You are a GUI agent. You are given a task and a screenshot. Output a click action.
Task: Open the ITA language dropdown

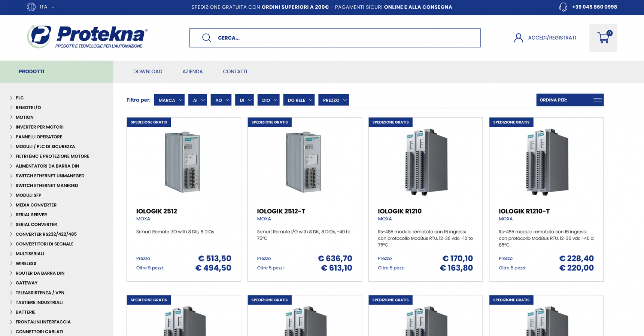tap(47, 7)
